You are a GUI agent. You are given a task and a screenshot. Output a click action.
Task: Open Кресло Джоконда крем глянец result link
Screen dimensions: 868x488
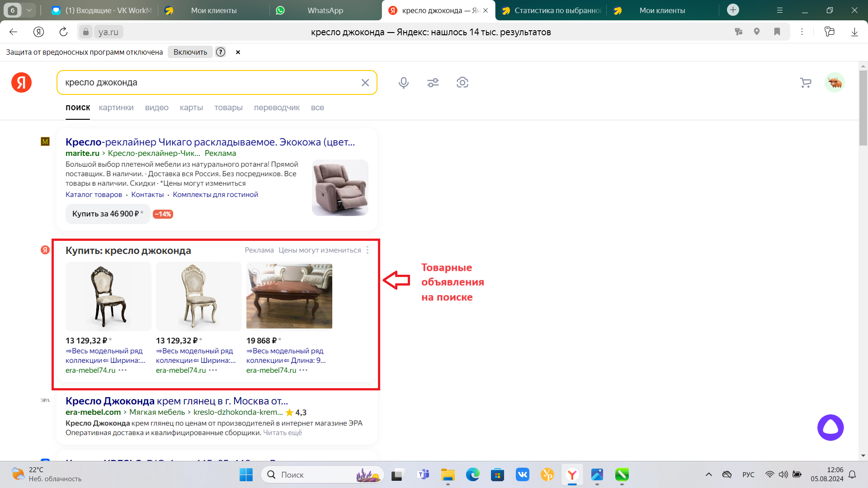click(176, 401)
